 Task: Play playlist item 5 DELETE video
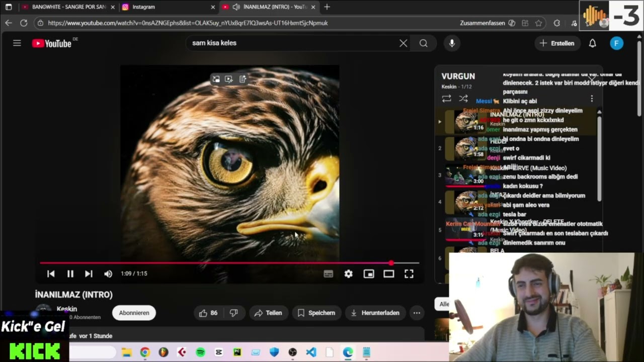coord(466,230)
